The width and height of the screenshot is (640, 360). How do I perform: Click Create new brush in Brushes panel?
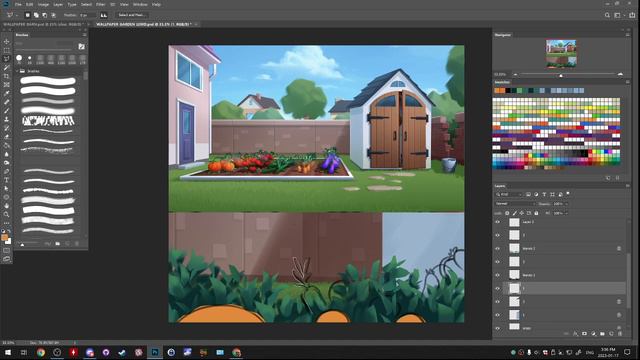click(67, 244)
